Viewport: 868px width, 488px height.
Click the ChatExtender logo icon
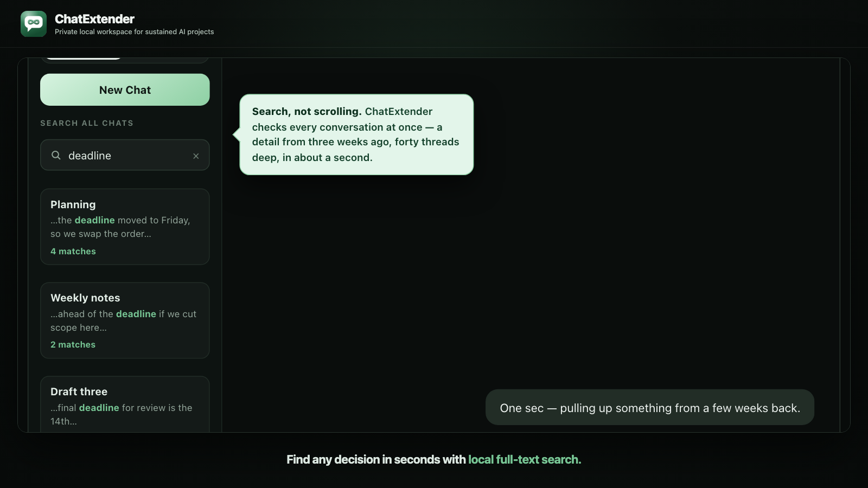point(34,24)
